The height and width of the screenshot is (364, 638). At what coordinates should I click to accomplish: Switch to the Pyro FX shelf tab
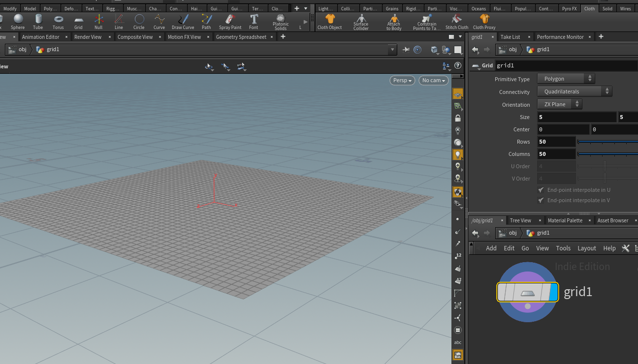point(570,8)
